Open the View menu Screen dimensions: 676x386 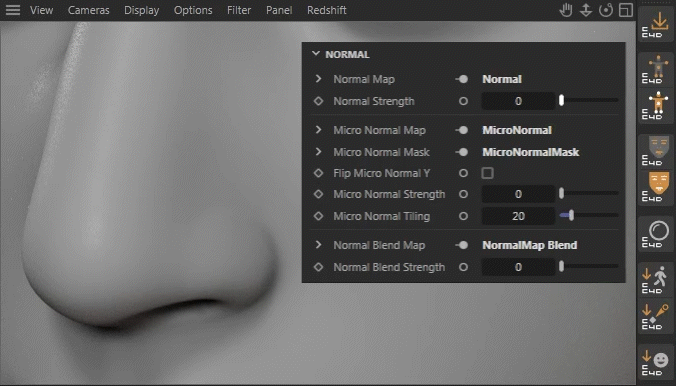[41, 10]
